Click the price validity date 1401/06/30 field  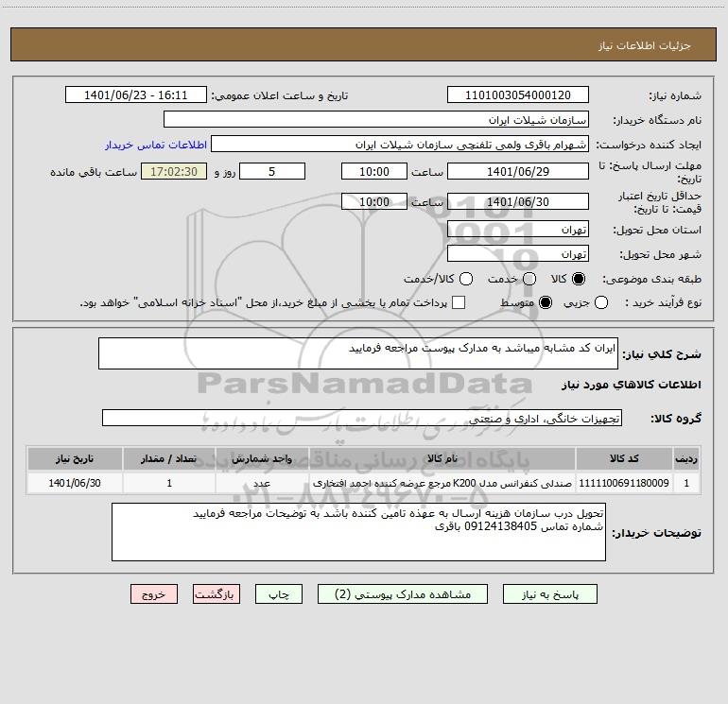518,201
